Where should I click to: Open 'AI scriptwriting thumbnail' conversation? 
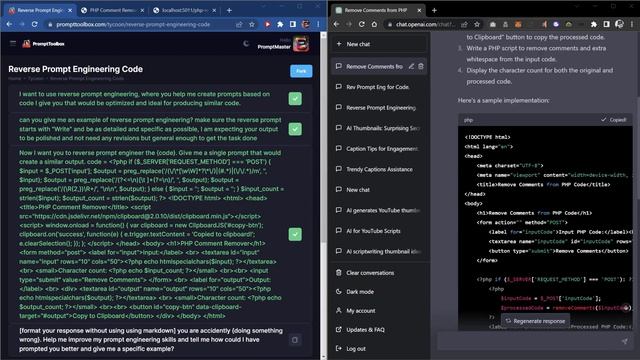click(380, 251)
